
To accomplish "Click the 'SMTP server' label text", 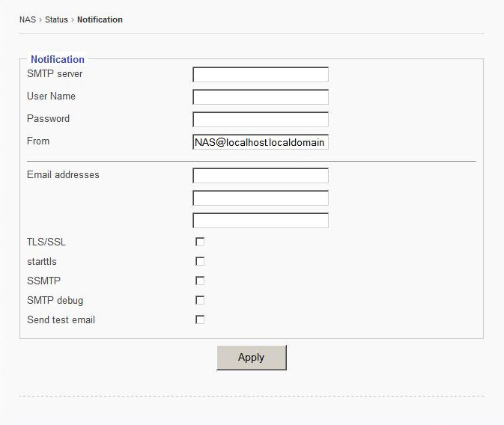I will tap(55, 74).
